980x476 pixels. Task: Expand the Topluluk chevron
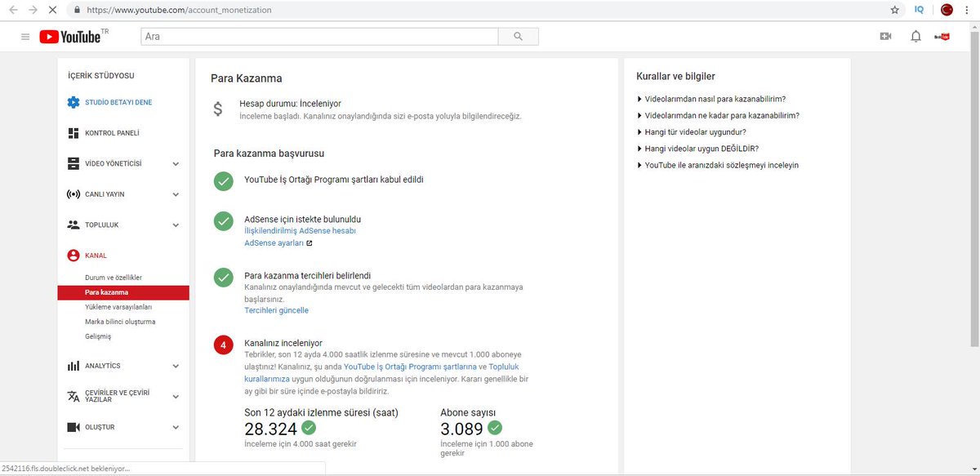[176, 225]
